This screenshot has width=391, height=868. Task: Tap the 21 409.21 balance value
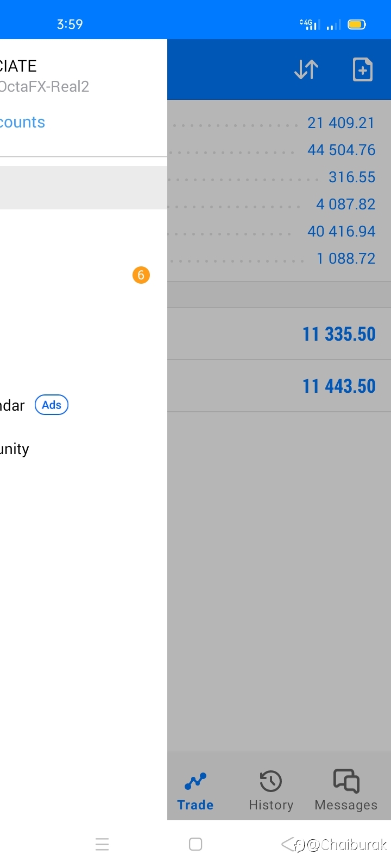coord(341,123)
